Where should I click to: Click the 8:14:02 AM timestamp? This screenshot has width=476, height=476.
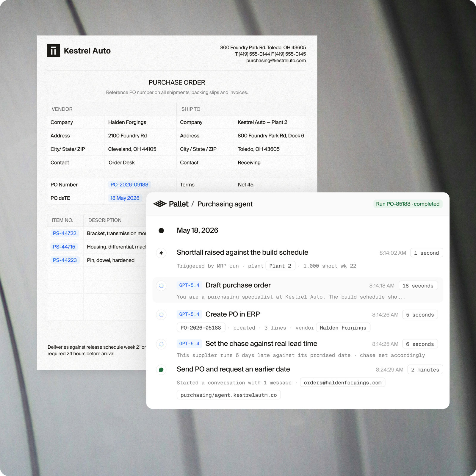[393, 253]
